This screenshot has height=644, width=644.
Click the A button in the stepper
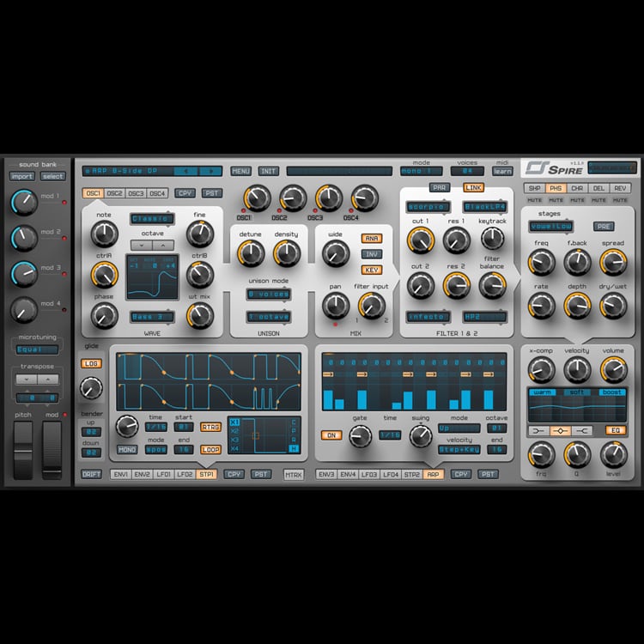(x=294, y=440)
